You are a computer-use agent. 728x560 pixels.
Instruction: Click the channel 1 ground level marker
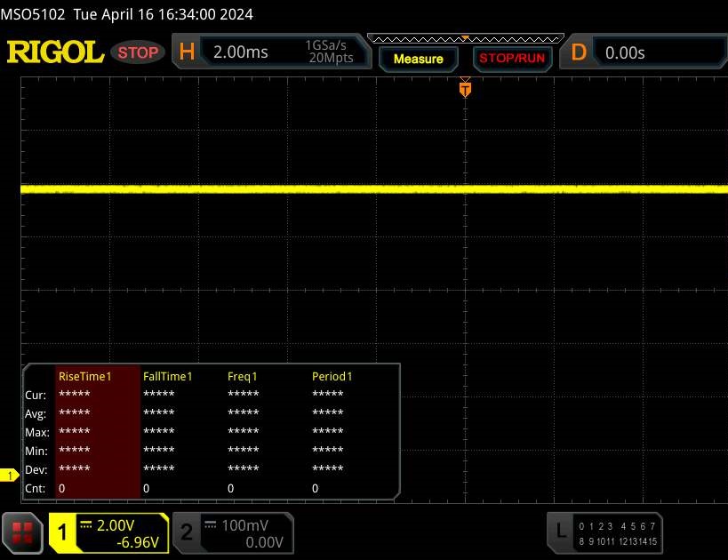click(x=10, y=476)
